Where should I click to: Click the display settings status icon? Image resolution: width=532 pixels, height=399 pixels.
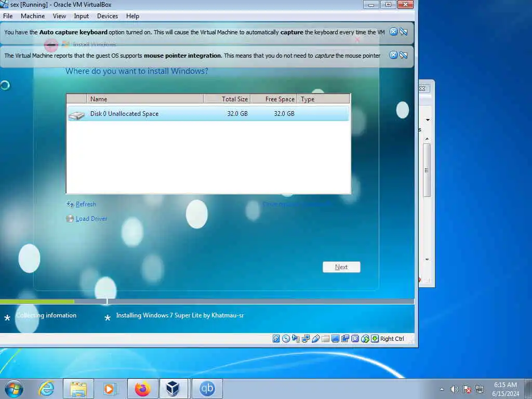(335, 339)
